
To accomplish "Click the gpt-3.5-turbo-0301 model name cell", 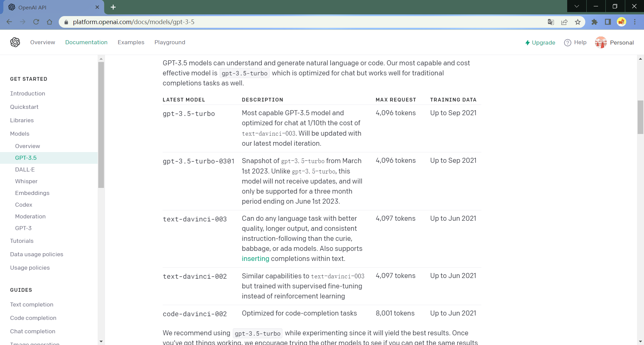I will pos(199,161).
